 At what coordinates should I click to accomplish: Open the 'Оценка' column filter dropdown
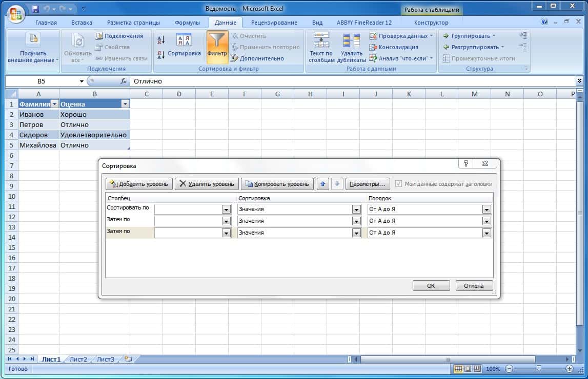125,104
